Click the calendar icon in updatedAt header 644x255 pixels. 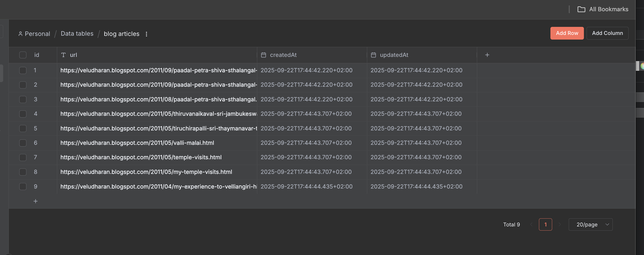click(x=373, y=55)
